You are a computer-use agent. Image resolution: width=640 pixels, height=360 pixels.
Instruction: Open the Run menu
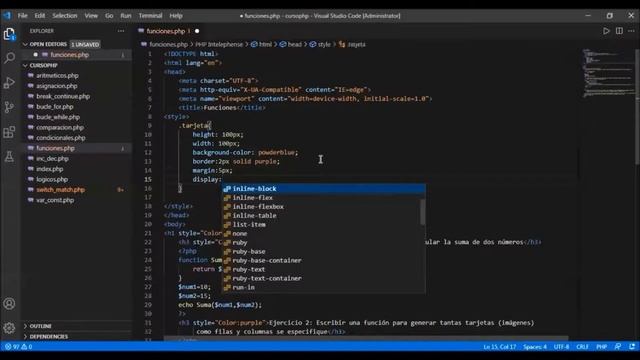pyautogui.click(x=126, y=16)
